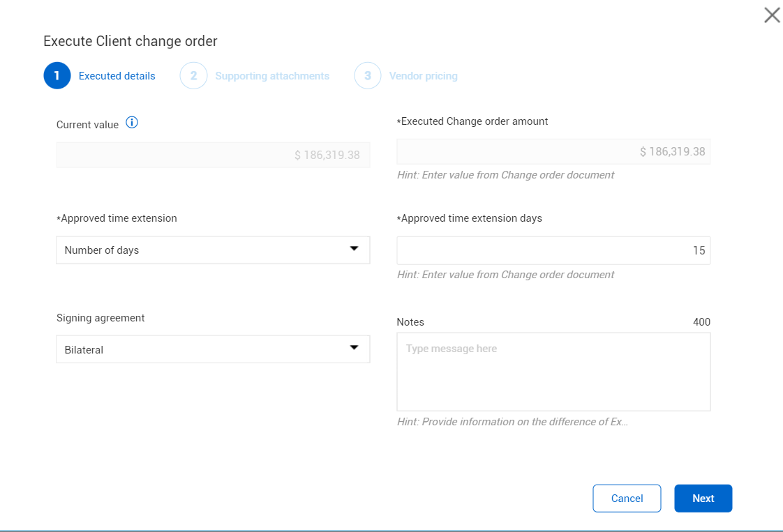783x532 pixels.
Task: Click inside the Notes message text area
Action: click(x=553, y=372)
